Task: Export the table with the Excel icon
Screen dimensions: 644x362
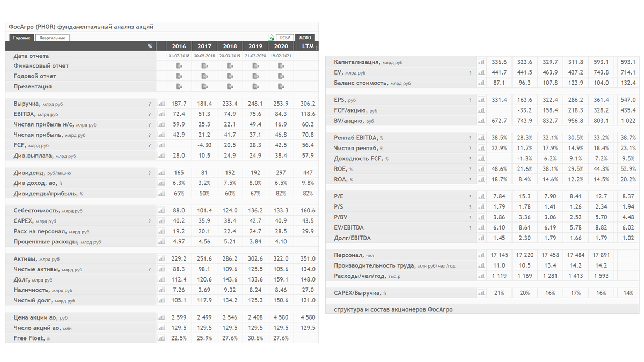Action: 272,38
